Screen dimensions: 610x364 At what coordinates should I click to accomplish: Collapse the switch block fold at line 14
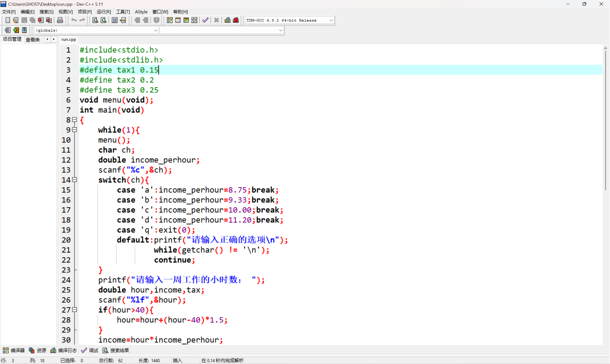[x=75, y=180]
